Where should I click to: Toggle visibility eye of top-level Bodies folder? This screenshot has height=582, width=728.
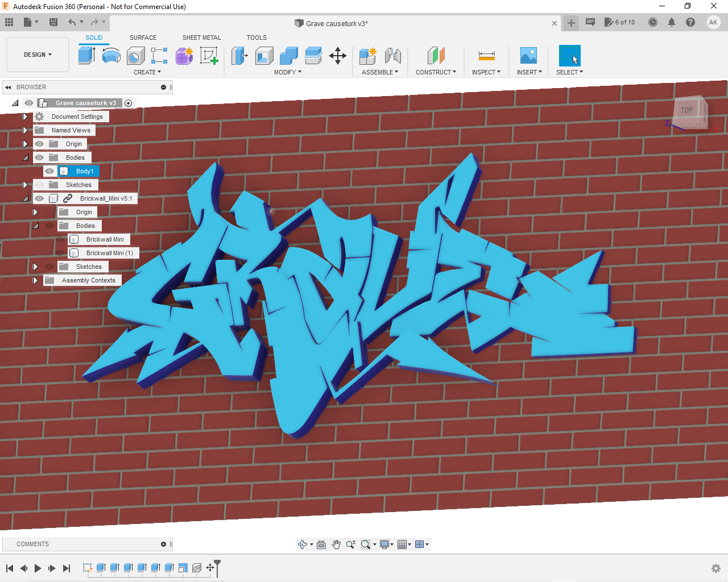click(39, 157)
